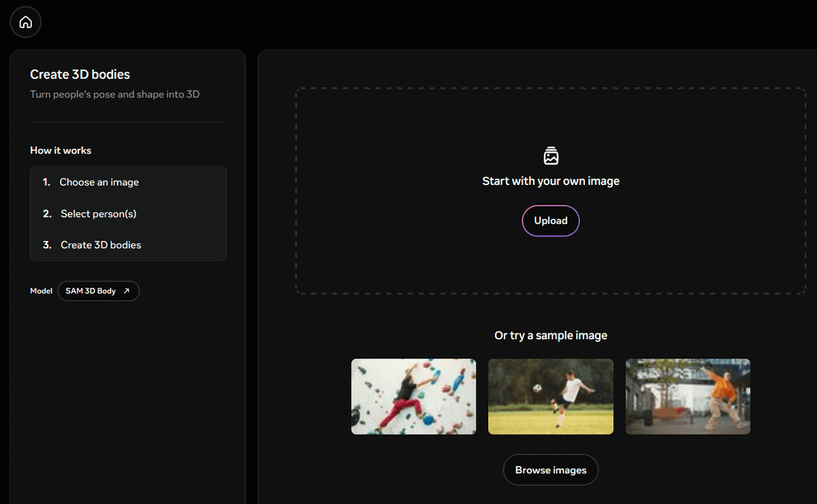Screen dimensions: 817x504
Task: Open Browse images
Action: 550,470
